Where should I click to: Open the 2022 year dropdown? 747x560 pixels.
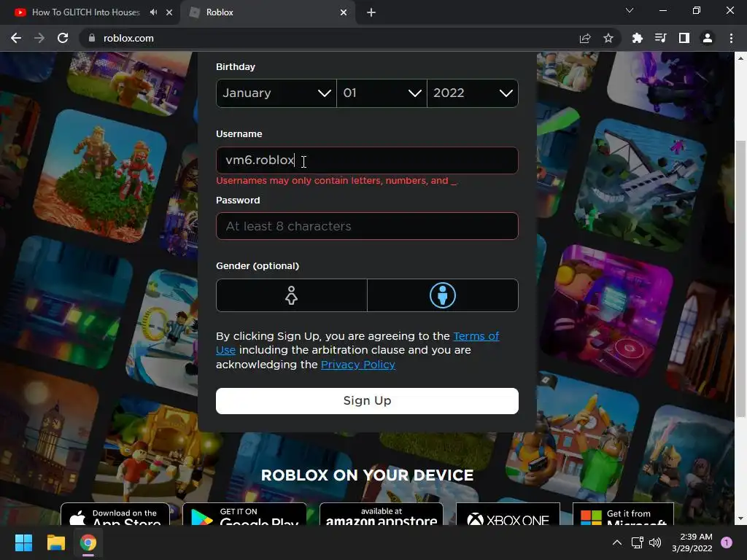tap(473, 93)
